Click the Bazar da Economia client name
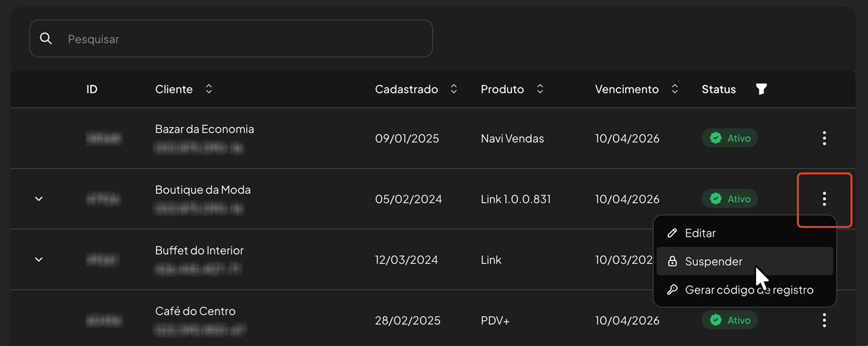The image size is (868, 346). [x=204, y=129]
